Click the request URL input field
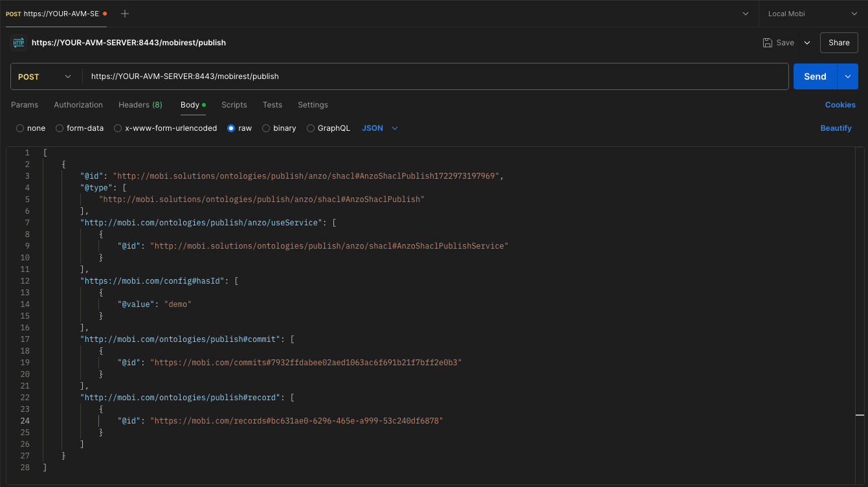This screenshot has height=487, width=868. click(x=435, y=76)
